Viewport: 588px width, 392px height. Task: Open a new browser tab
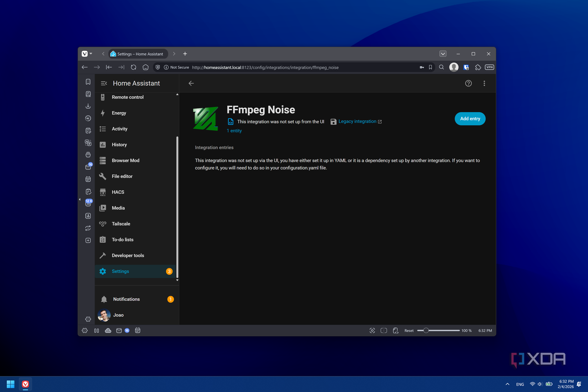(185, 54)
